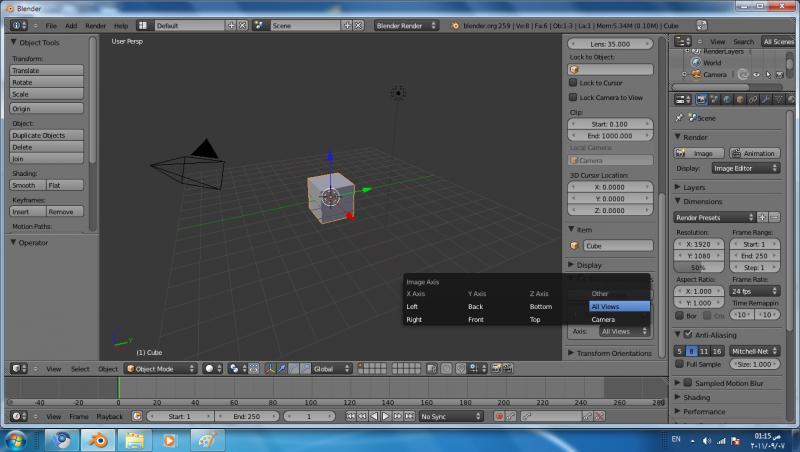The image size is (800, 452).
Task: Toggle Camera visibility eye in outliner
Action: (x=756, y=74)
